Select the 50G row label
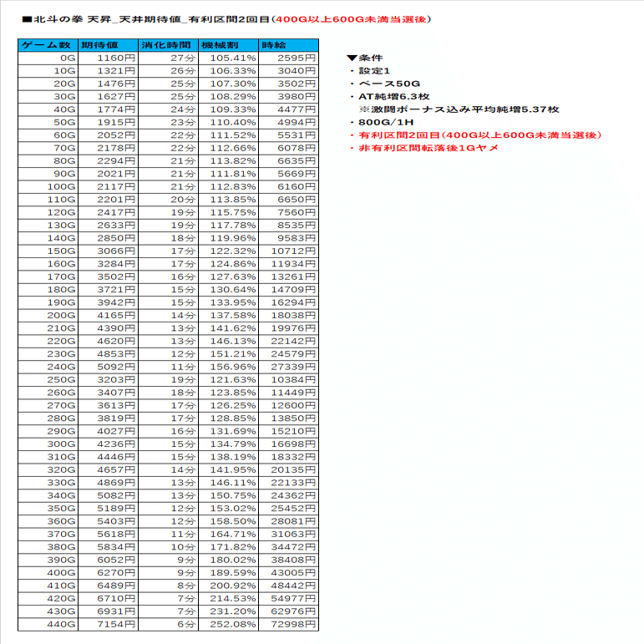Image resolution: width=644 pixels, height=644 pixels. click(x=48, y=123)
